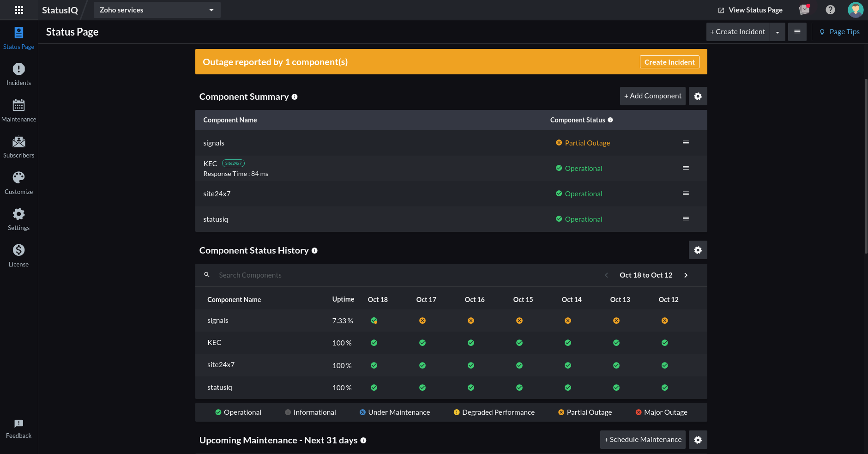Click signals Oct 12 partial outage icon
Viewport: 868px width, 454px height.
(x=665, y=321)
